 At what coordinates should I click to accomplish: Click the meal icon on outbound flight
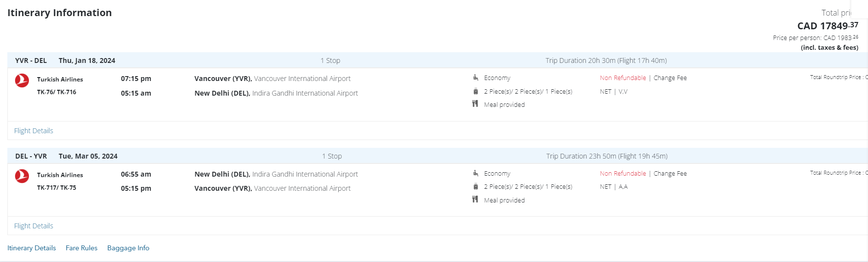[x=475, y=104]
